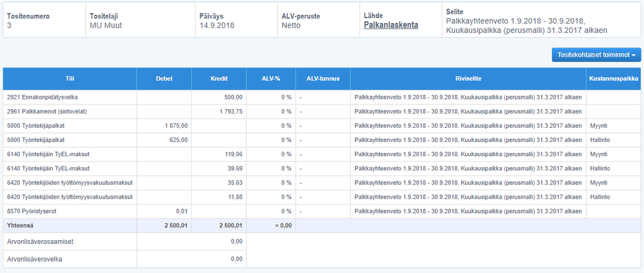
Task: Select the 2961 Palkkamenot (siirtovelat) row
Action: click(322, 112)
